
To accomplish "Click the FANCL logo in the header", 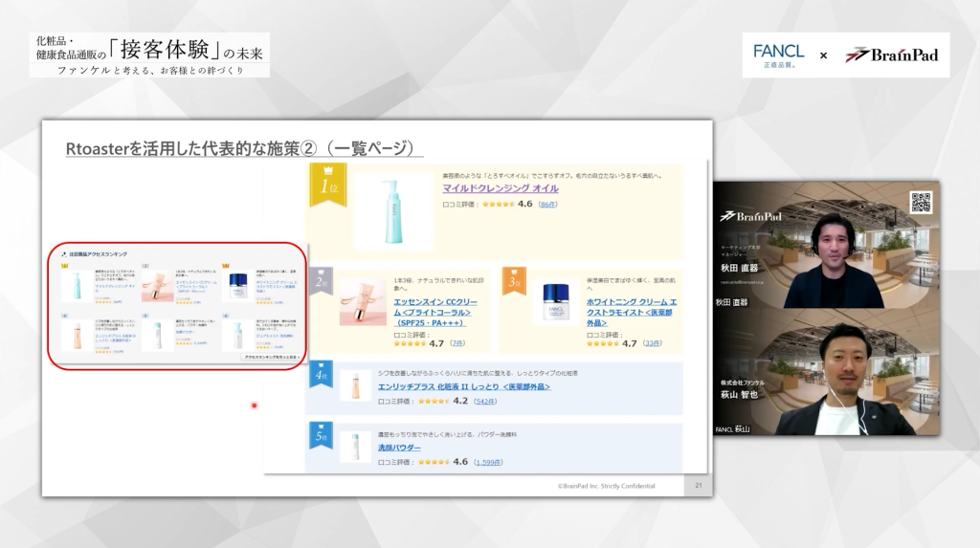I will [x=778, y=55].
